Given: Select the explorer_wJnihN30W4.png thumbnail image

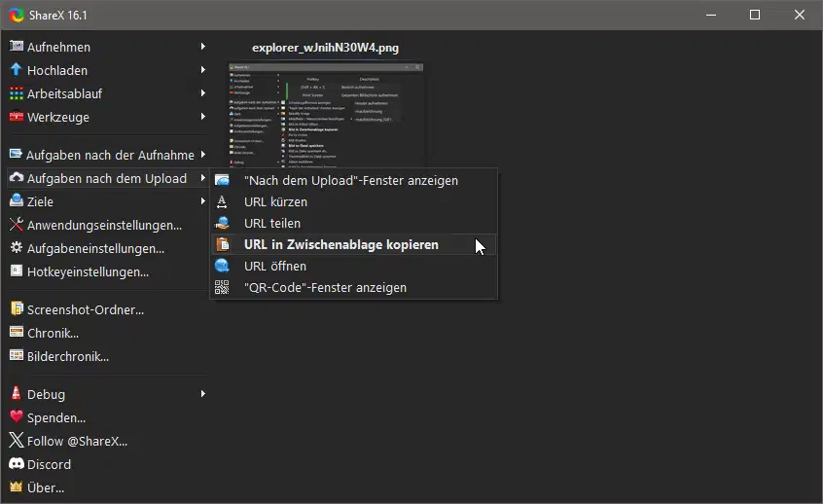Looking at the screenshot, I should pos(326,115).
